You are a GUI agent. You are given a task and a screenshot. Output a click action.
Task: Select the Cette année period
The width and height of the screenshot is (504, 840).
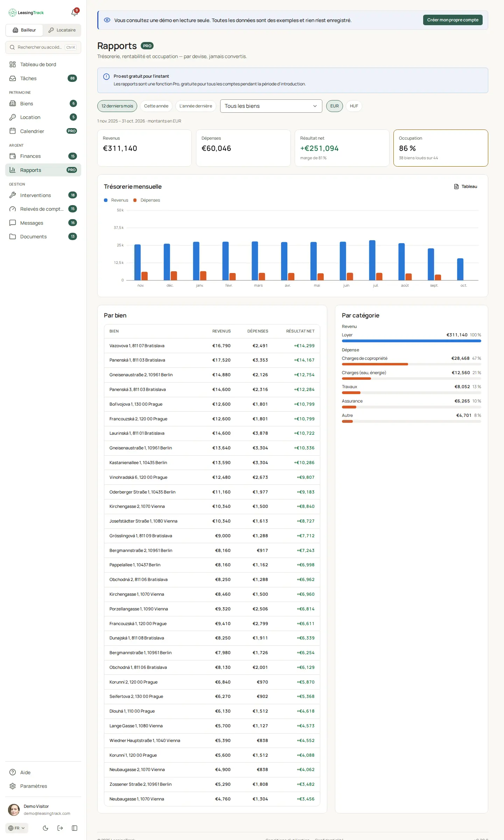click(156, 106)
